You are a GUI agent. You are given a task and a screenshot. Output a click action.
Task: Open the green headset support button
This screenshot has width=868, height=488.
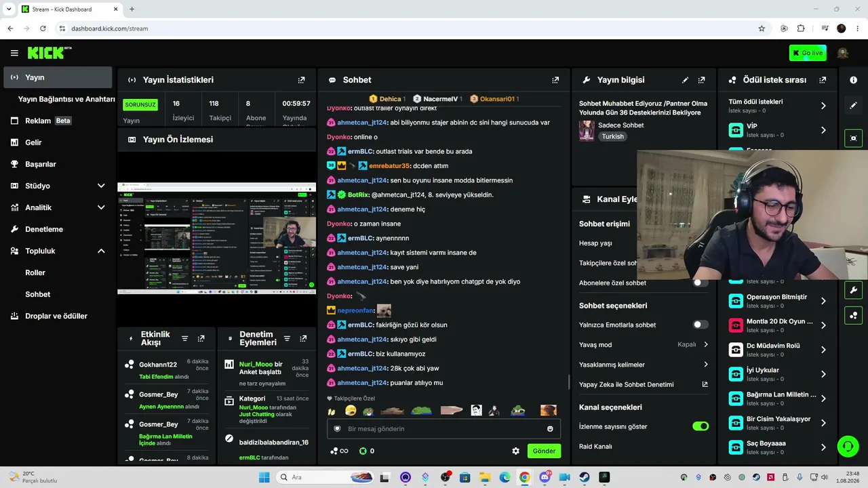(x=848, y=446)
